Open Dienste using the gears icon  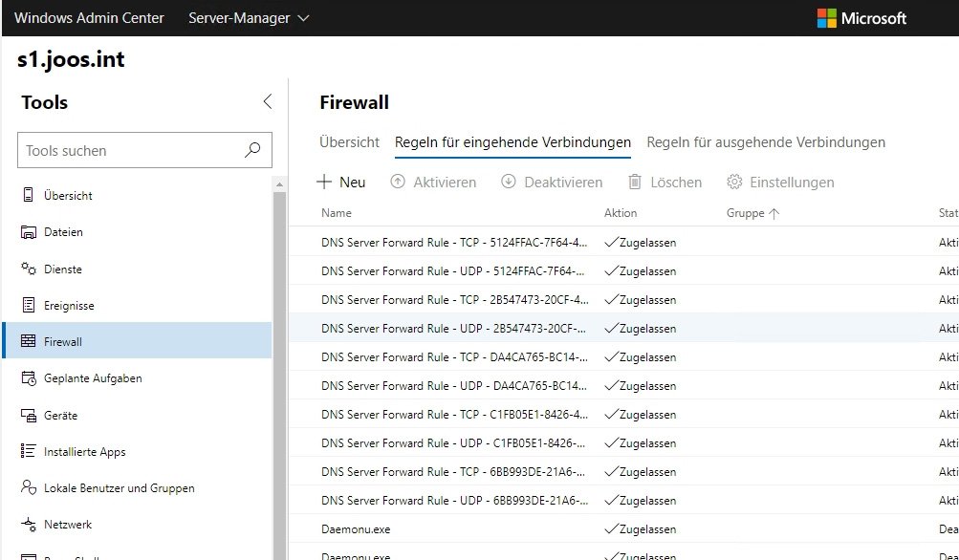click(30, 269)
